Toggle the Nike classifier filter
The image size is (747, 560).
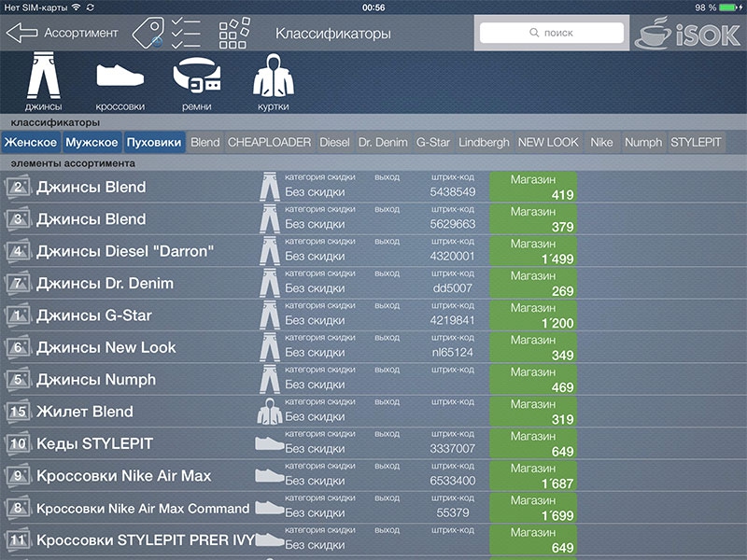[x=601, y=143]
